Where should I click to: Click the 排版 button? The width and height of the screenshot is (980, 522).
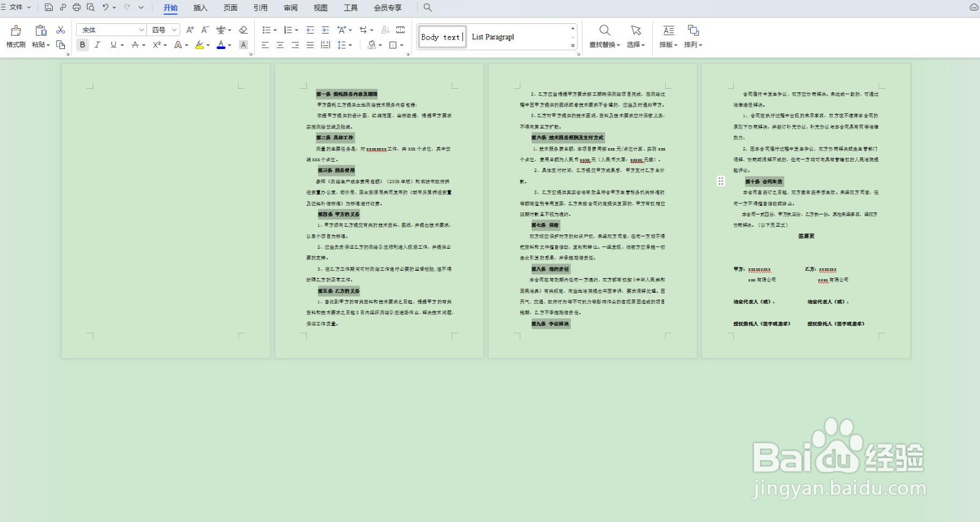668,36
